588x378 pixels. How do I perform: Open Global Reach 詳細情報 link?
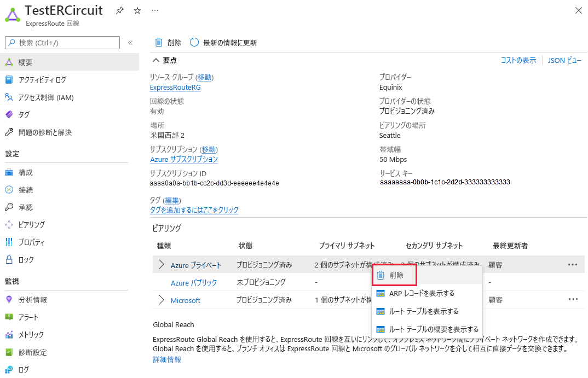(167, 359)
